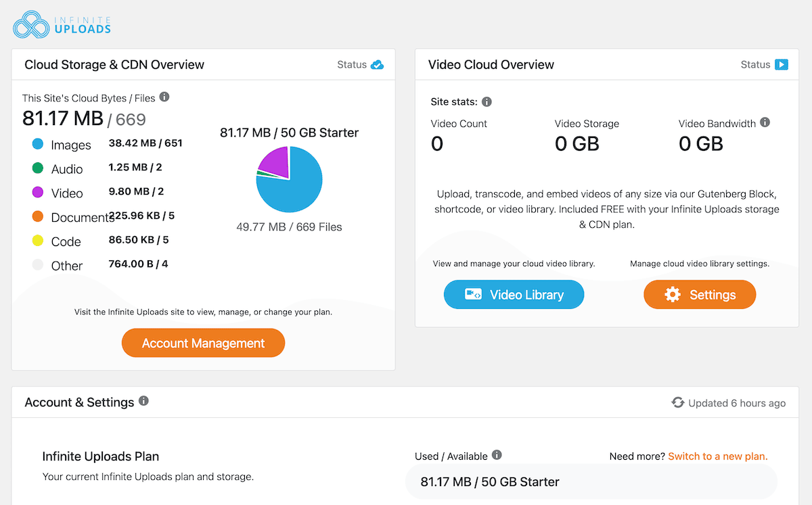Open info tooltip beside Cloud Bytes / Files
The width and height of the screenshot is (812, 505).
(x=164, y=97)
